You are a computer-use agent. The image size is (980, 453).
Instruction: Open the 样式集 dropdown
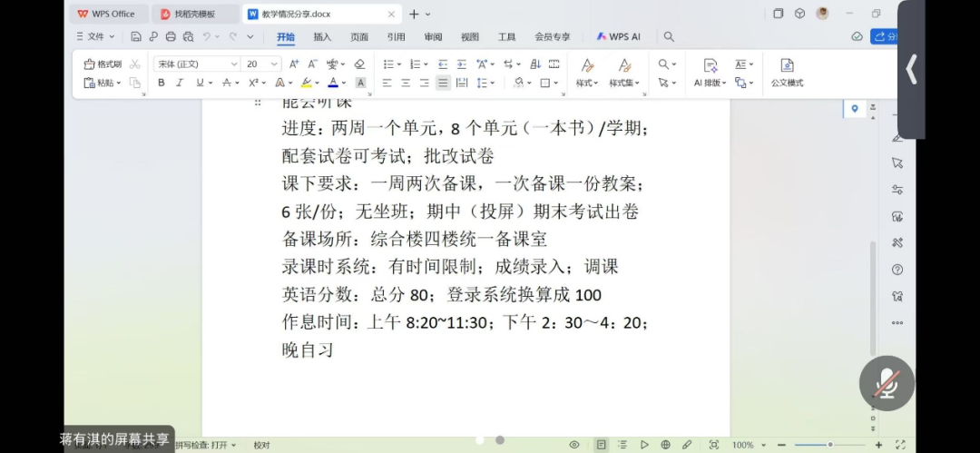pos(623,72)
